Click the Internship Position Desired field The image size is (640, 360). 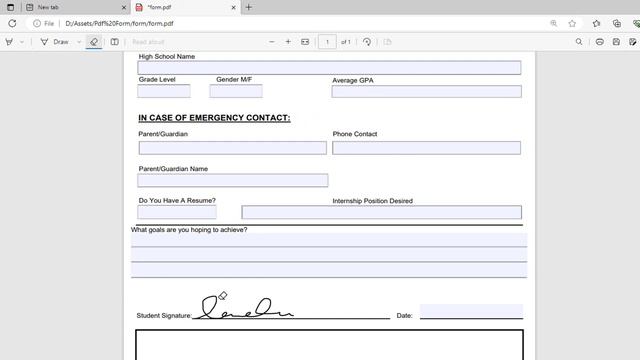(x=382, y=212)
